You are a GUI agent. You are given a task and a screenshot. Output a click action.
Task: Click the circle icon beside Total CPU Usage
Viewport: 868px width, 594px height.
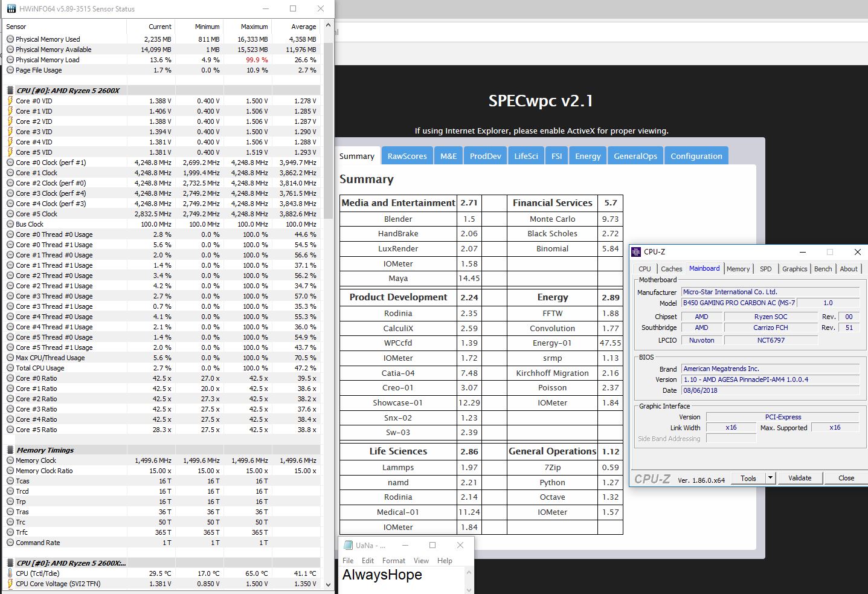click(10, 368)
